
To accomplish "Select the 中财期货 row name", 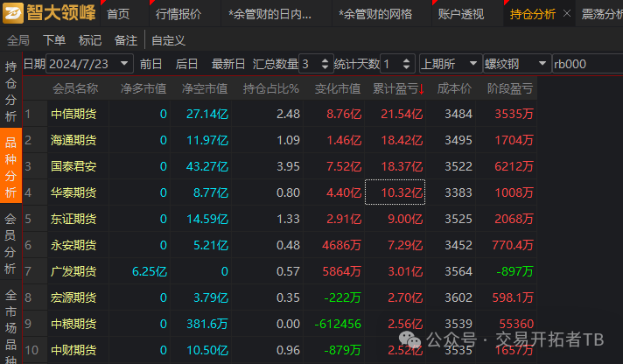I will tap(73, 350).
